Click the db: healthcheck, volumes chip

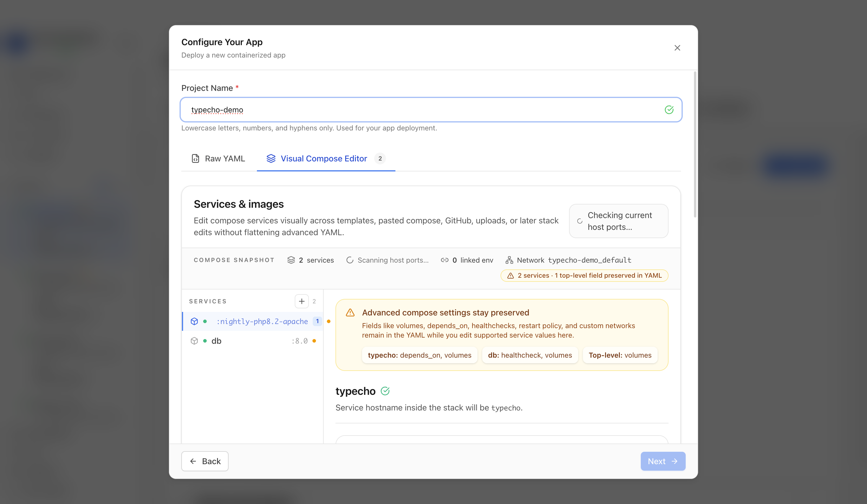pyautogui.click(x=530, y=355)
